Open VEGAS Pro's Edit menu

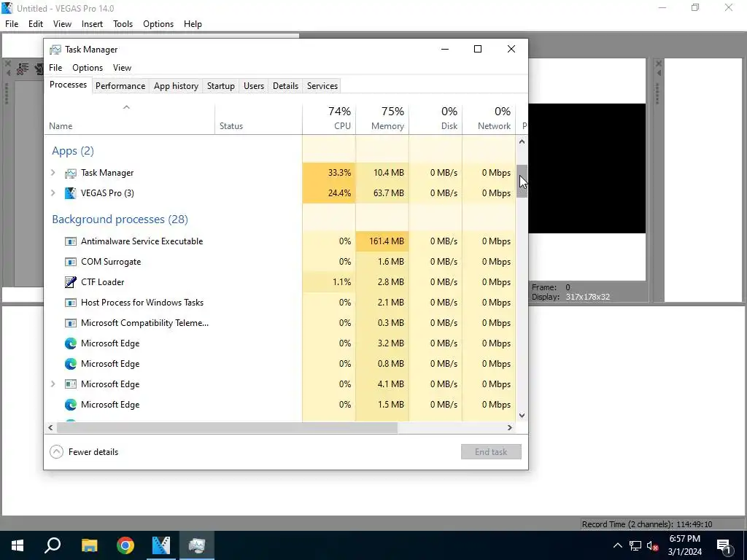click(x=36, y=24)
